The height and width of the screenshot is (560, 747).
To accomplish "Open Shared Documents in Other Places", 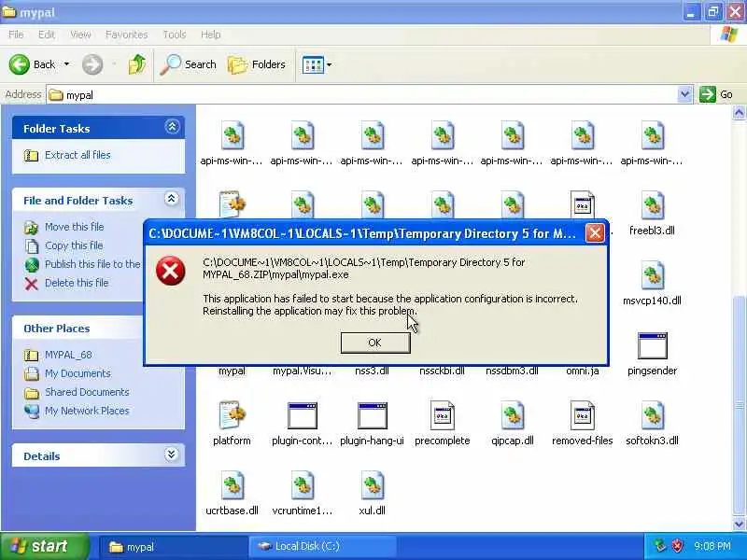I will [x=87, y=392].
